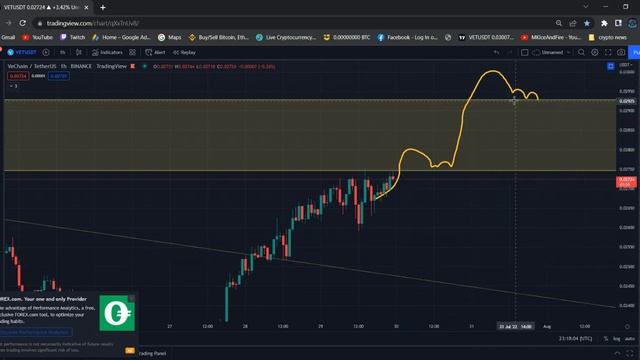
Task: Open the Maps bookmark
Action: (170, 37)
